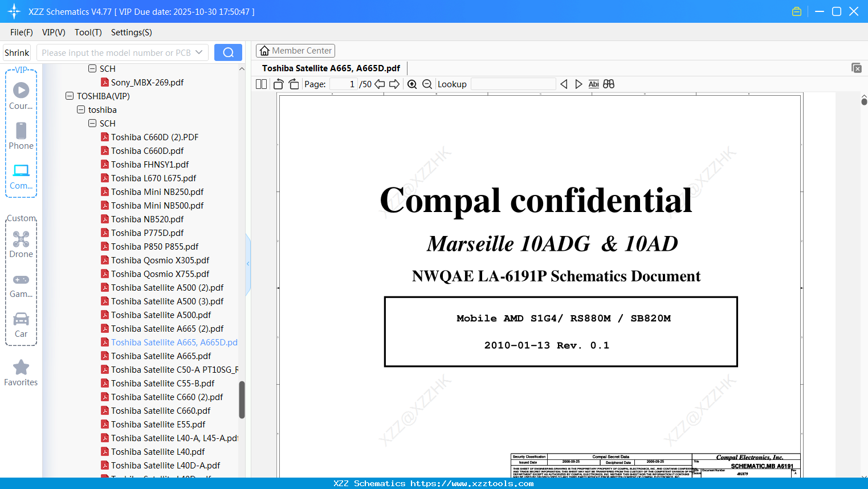868x489 pixels.
Task: Click the binoculars search icon
Action: point(609,84)
